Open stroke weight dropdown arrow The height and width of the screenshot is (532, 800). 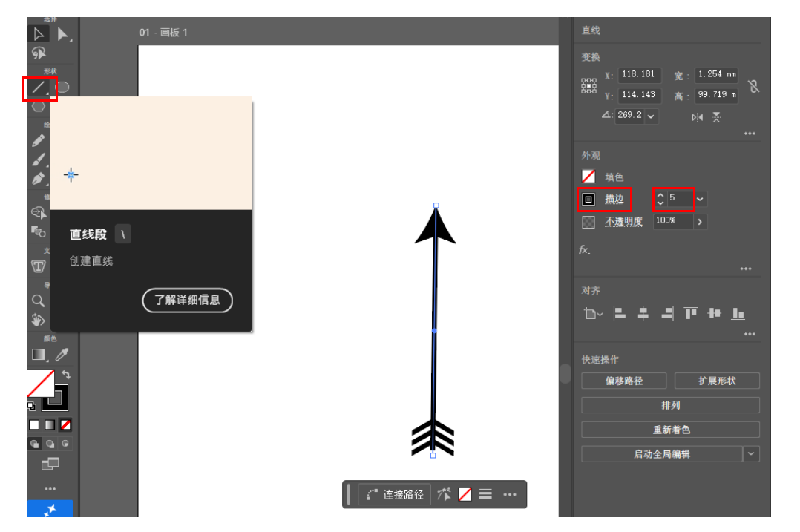[701, 199]
